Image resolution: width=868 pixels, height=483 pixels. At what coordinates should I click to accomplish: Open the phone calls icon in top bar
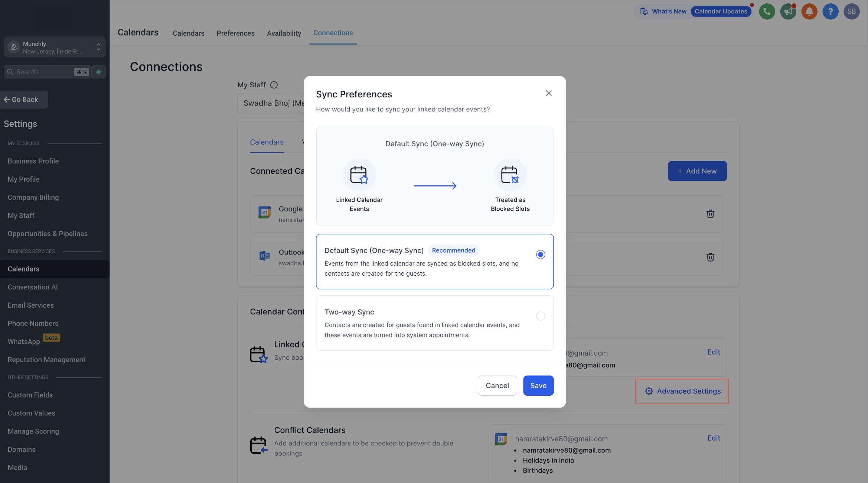point(767,12)
